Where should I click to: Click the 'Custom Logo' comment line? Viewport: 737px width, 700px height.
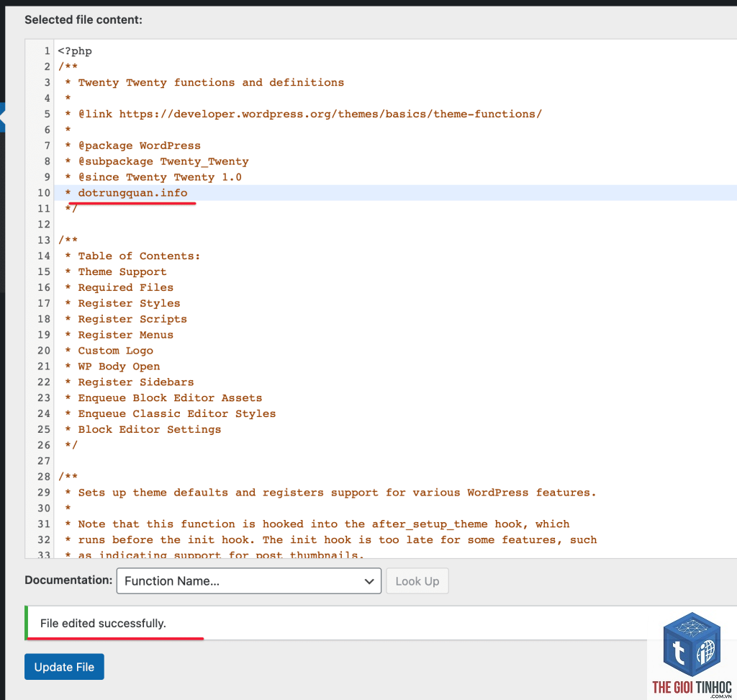(116, 351)
